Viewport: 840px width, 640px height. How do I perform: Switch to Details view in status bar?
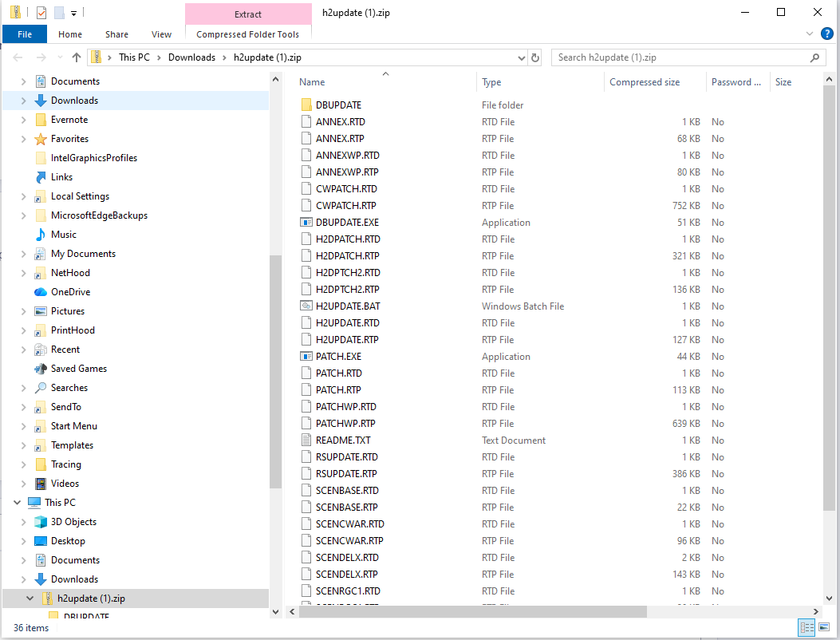[806, 627]
